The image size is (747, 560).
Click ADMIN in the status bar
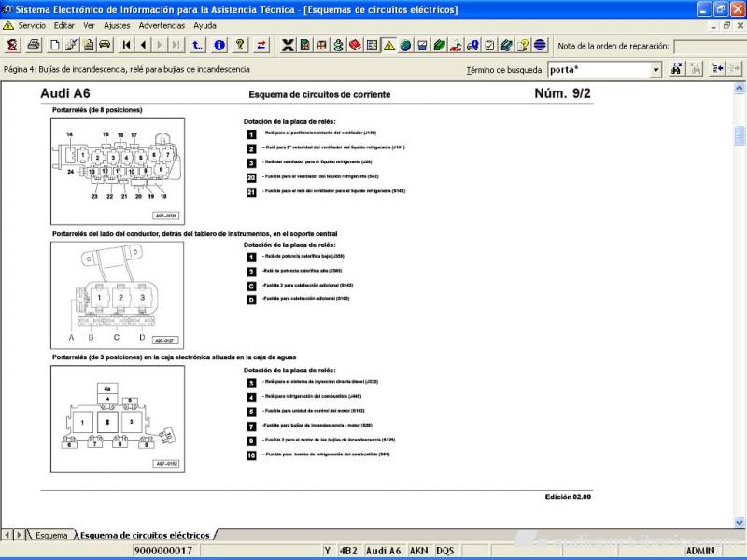pyautogui.click(x=700, y=551)
